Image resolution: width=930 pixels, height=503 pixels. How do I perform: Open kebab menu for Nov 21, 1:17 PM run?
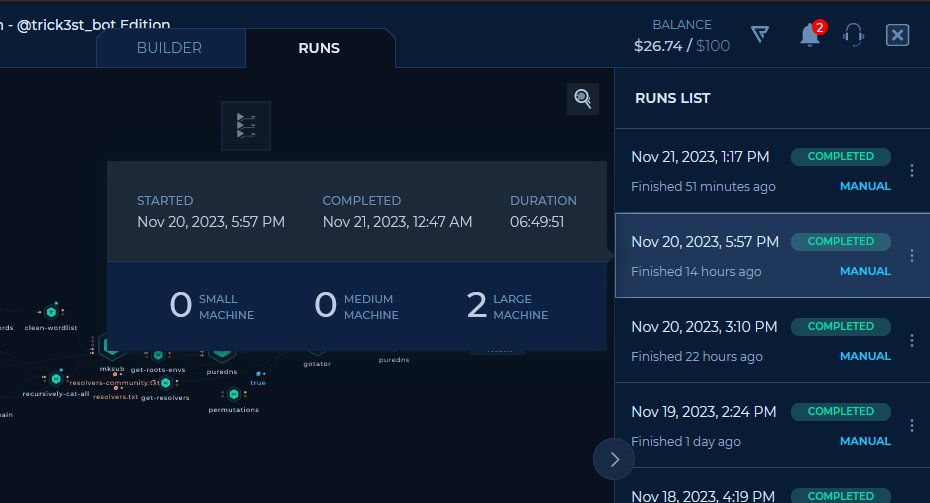point(912,171)
